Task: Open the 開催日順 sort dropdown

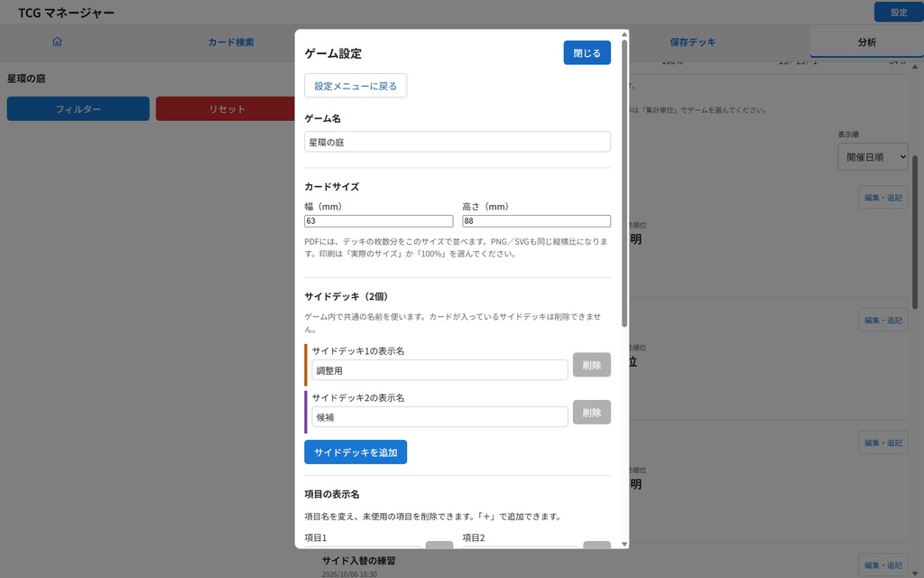Action: [873, 157]
